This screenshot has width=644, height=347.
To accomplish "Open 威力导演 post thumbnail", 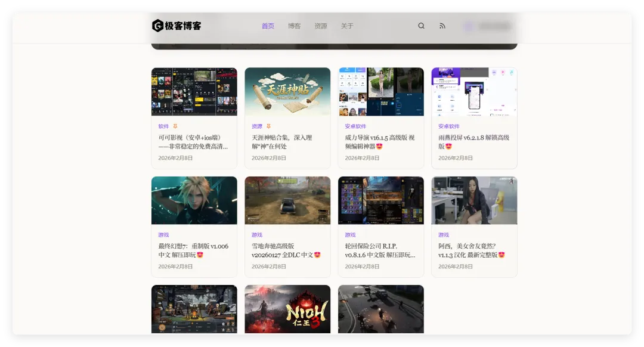I will [380, 92].
